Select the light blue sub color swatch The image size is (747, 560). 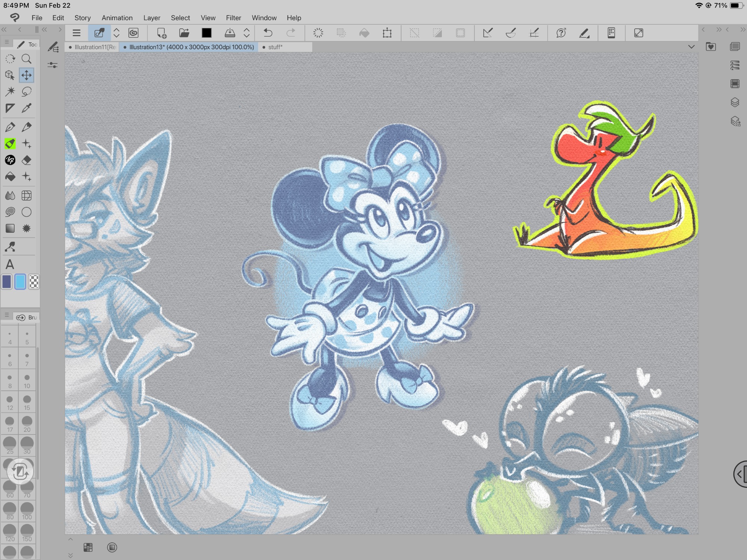pyautogui.click(x=20, y=282)
